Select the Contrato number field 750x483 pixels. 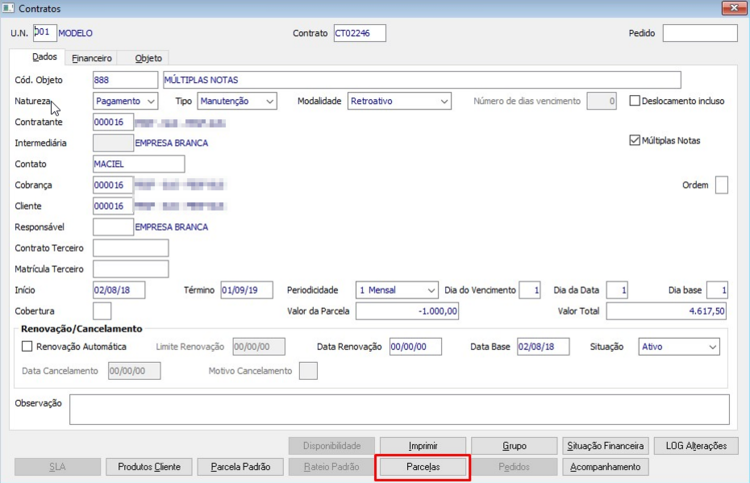[x=360, y=33]
